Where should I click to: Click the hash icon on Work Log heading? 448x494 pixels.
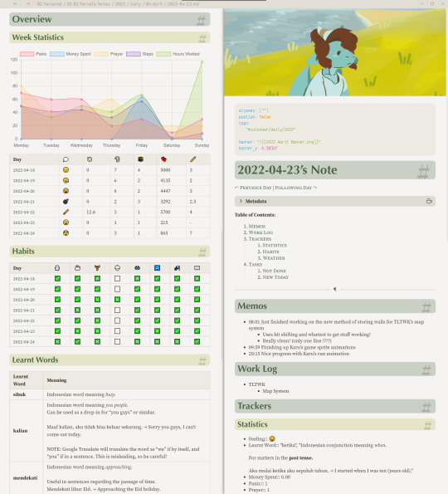click(426, 369)
